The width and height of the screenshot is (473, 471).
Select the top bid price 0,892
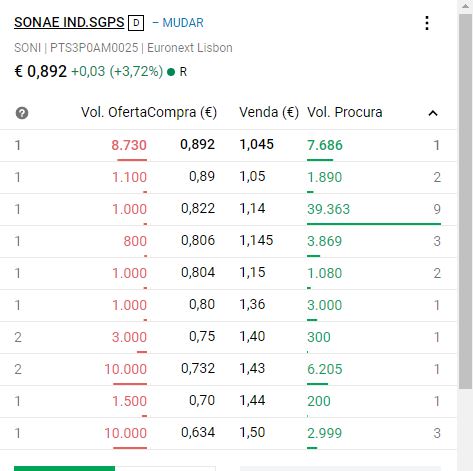pos(197,144)
